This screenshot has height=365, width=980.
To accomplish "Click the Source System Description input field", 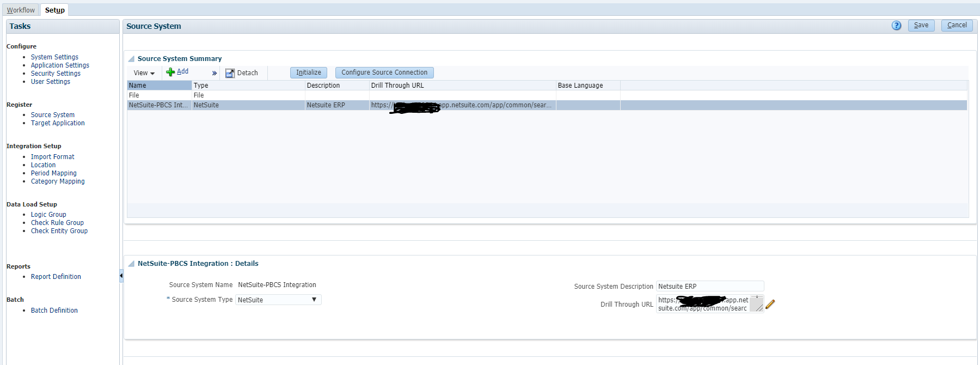I will pos(709,286).
